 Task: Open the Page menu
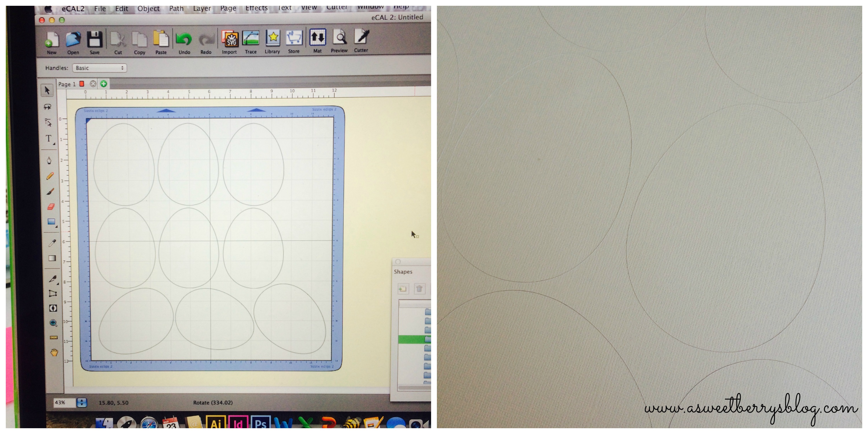(228, 8)
